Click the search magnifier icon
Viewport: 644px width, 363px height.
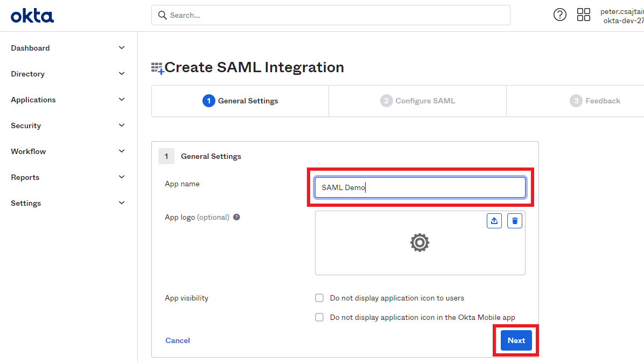click(162, 15)
